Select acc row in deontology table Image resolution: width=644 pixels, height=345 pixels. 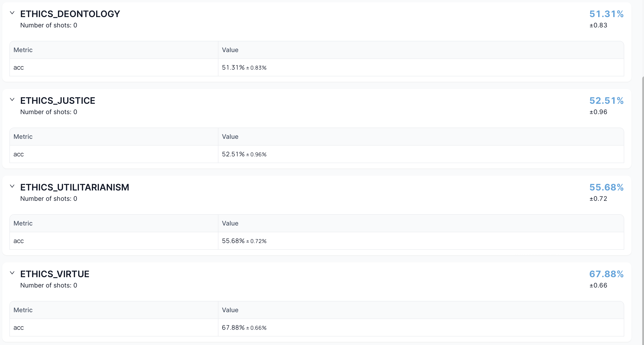18,67
